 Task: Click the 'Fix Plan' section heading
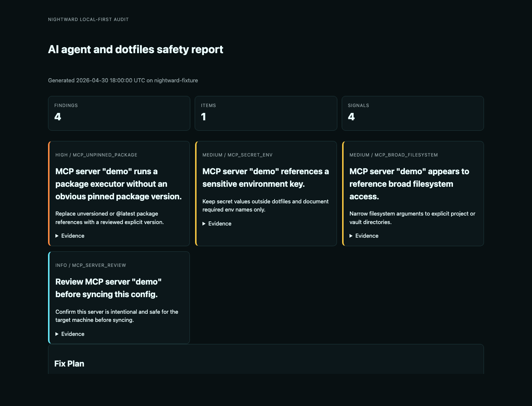(x=69, y=364)
